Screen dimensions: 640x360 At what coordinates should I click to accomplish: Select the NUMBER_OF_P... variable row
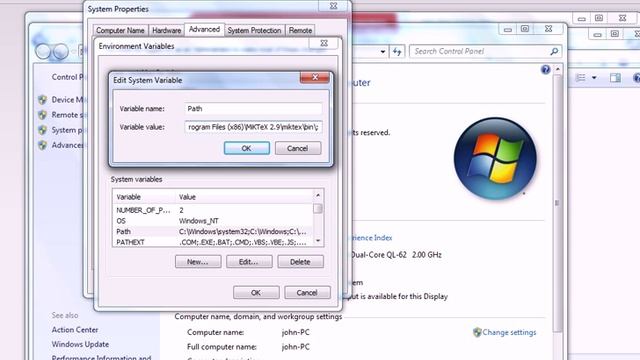[x=213, y=210]
